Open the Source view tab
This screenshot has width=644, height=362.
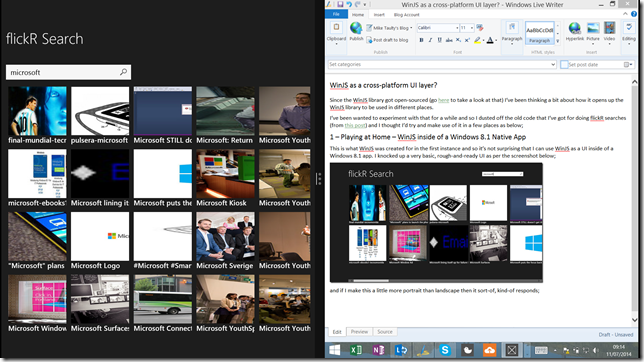(385, 332)
